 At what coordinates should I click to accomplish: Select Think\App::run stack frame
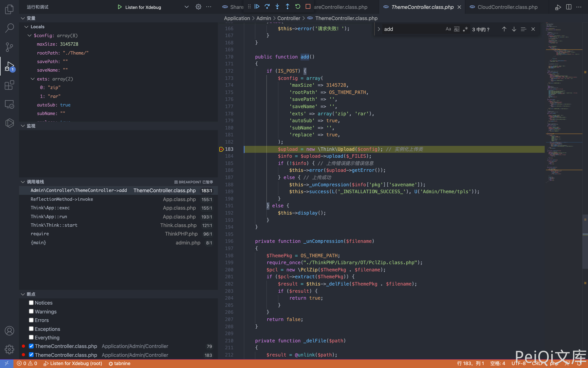(x=118, y=217)
